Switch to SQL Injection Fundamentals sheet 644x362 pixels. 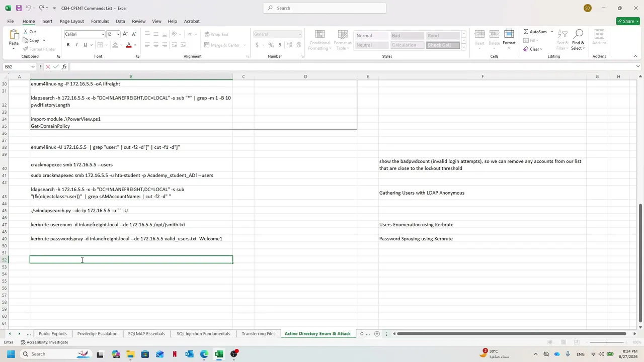[x=203, y=334]
